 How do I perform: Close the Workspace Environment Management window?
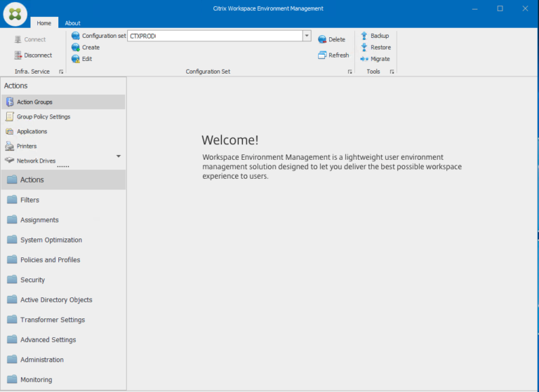(x=525, y=8)
